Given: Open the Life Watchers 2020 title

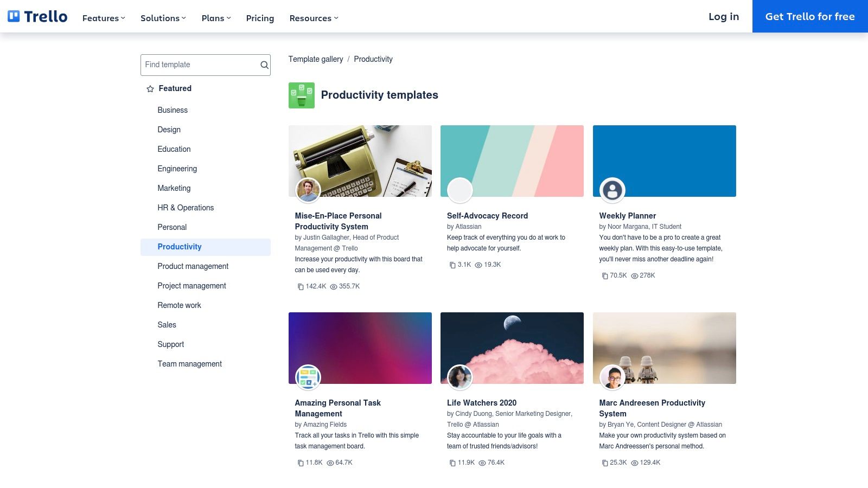Looking at the screenshot, I should coord(482,403).
